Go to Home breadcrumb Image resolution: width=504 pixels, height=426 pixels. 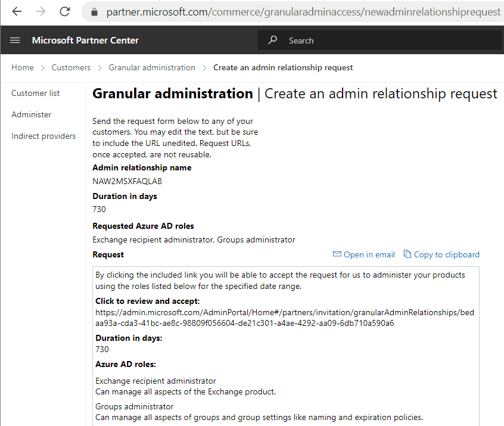(x=23, y=67)
